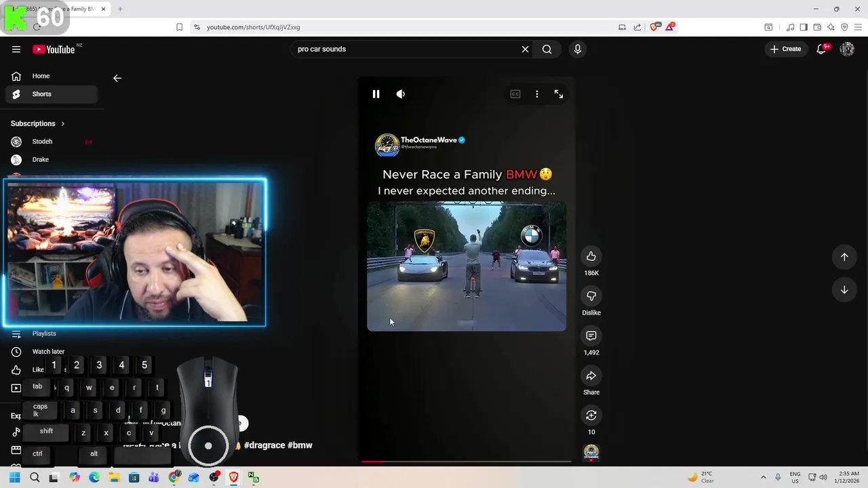Open TheOctaneWave channel avatar
868x488 pixels.
387,145
